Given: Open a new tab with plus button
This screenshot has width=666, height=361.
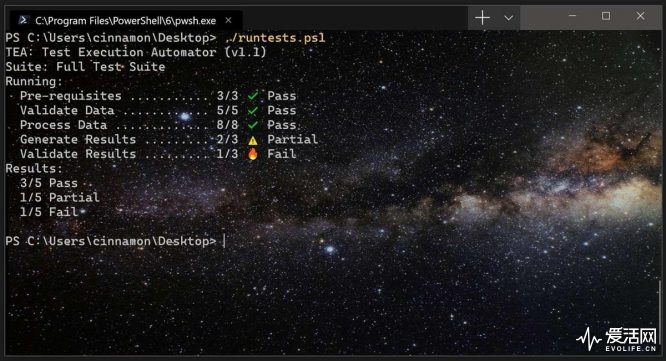Looking at the screenshot, I should pos(483,18).
